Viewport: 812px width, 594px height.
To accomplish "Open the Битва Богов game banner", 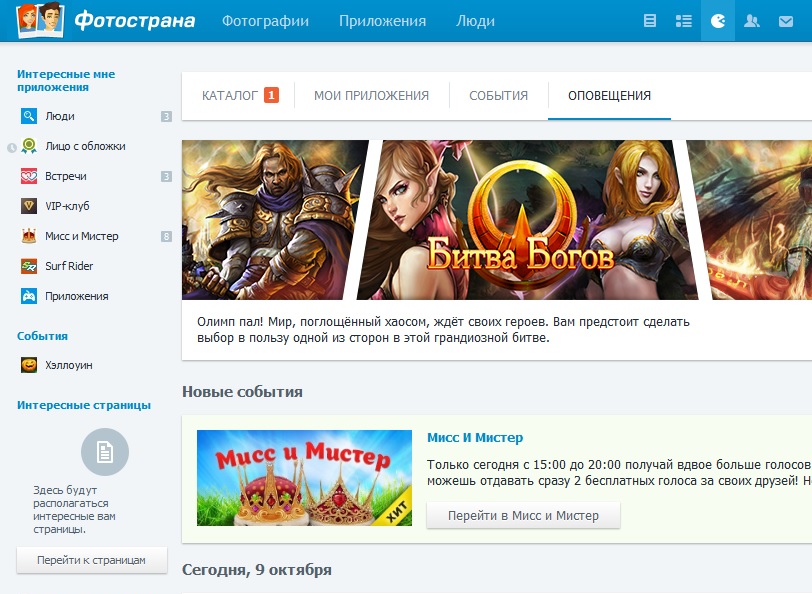I will point(497,220).
